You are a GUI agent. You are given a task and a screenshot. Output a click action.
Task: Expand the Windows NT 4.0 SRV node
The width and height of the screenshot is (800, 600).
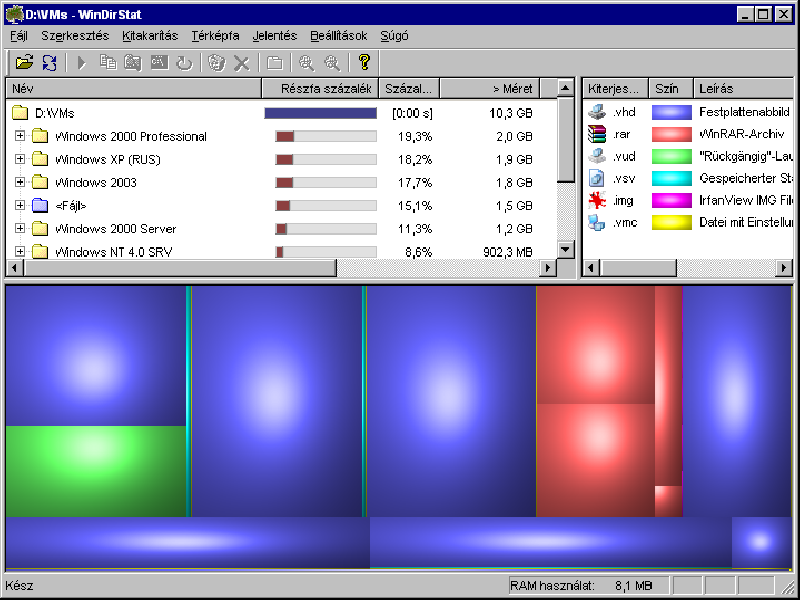pos(20,251)
